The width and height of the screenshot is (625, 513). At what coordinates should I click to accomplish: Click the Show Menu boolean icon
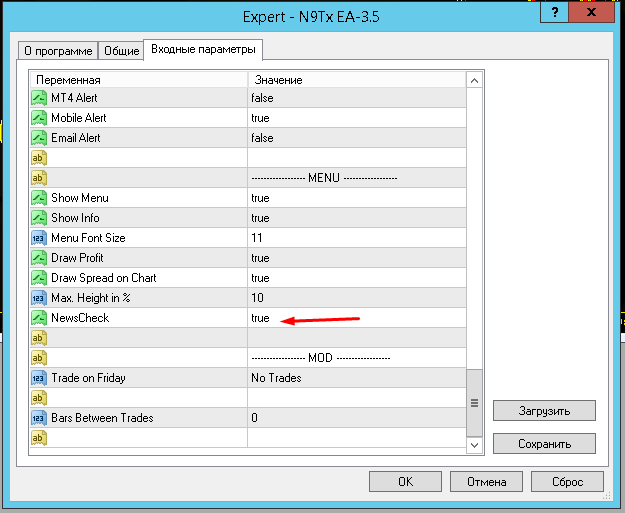39,198
